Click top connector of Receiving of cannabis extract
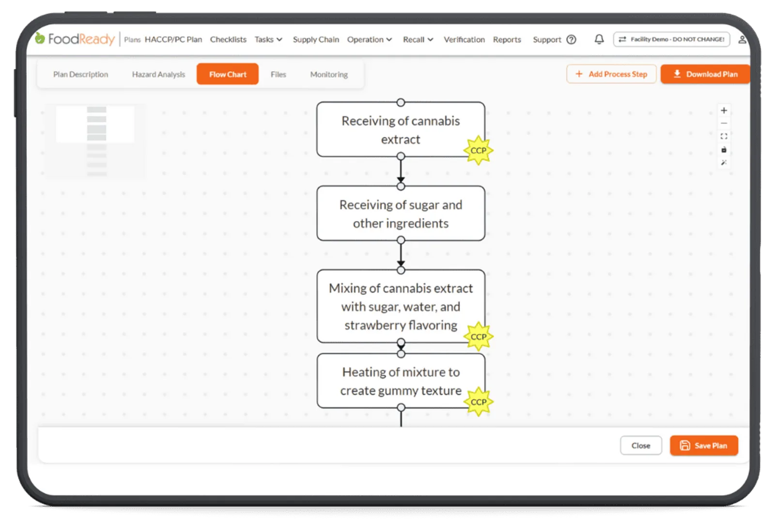This screenshot has width=775, height=532. coord(401,102)
